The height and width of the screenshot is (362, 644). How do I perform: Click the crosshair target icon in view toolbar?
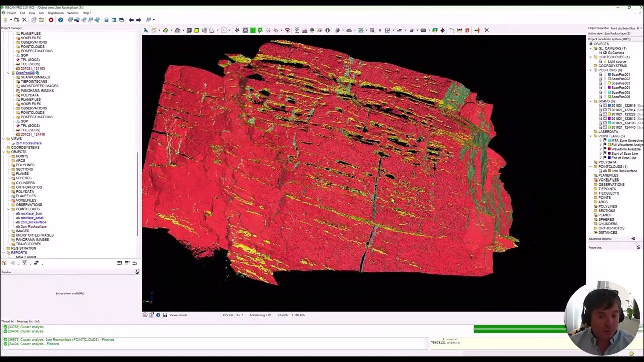point(442,30)
